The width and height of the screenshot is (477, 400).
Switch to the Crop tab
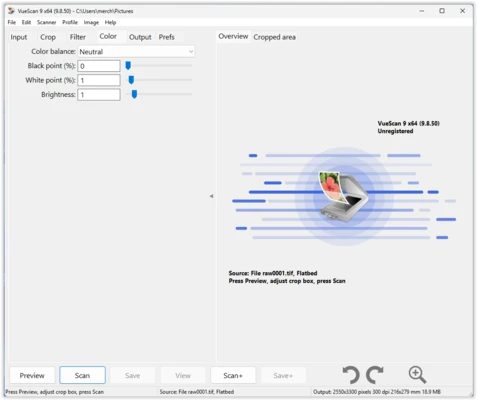point(48,37)
